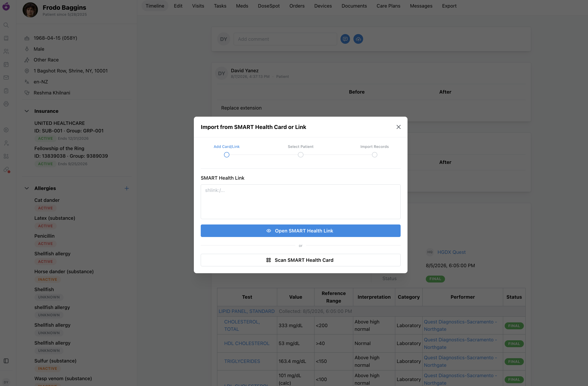Open the calendar icon in sidebar

(6, 64)
